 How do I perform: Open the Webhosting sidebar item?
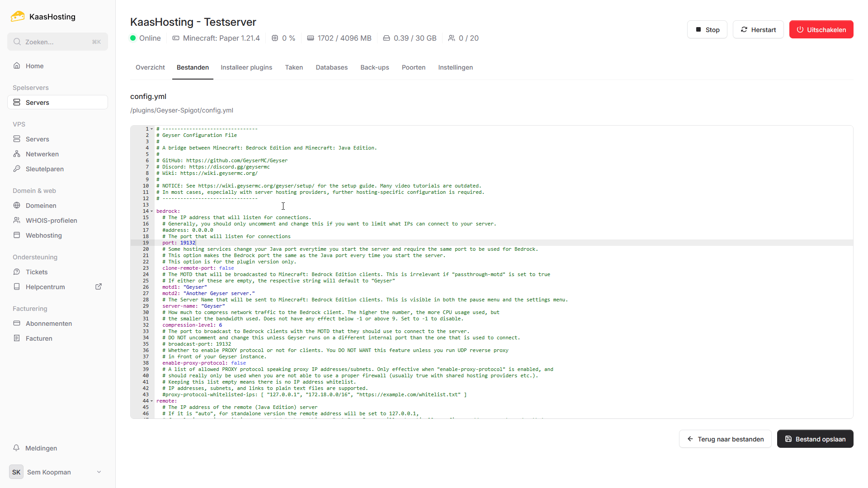click(x=43, y=235)
